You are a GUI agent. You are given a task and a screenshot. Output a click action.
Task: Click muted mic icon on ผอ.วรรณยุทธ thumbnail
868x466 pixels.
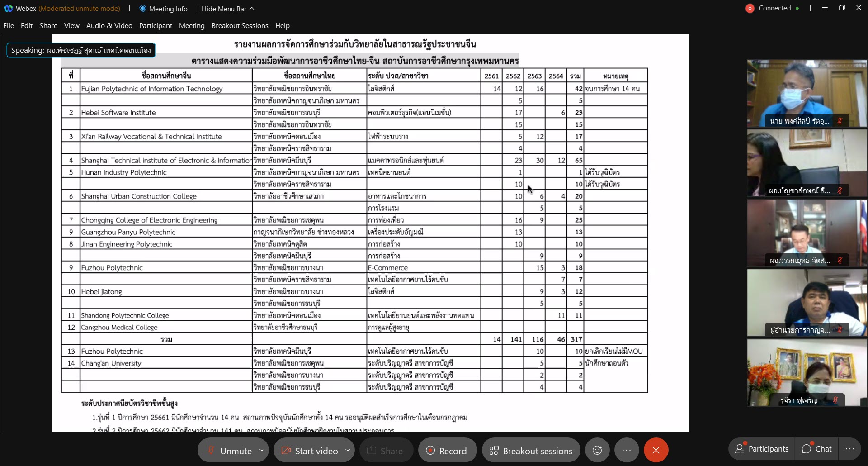point(840,260)
